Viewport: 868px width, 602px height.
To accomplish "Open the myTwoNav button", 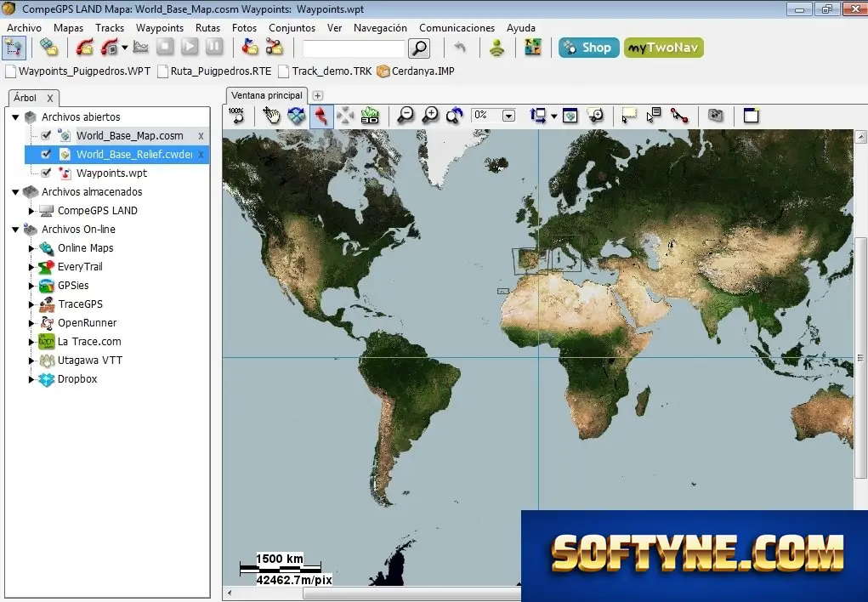I will (664, 48).
